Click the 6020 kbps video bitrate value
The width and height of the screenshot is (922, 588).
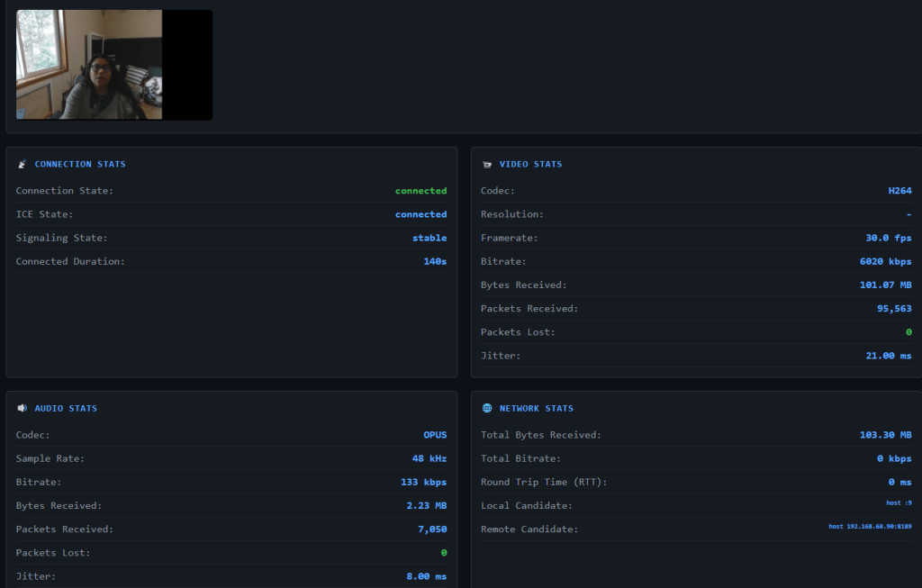885,261
